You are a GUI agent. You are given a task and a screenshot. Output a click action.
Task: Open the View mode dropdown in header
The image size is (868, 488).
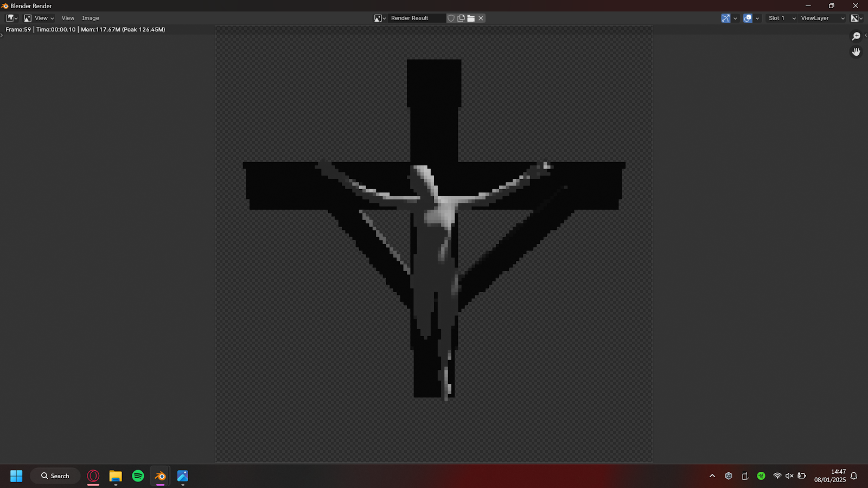[39, 18]
